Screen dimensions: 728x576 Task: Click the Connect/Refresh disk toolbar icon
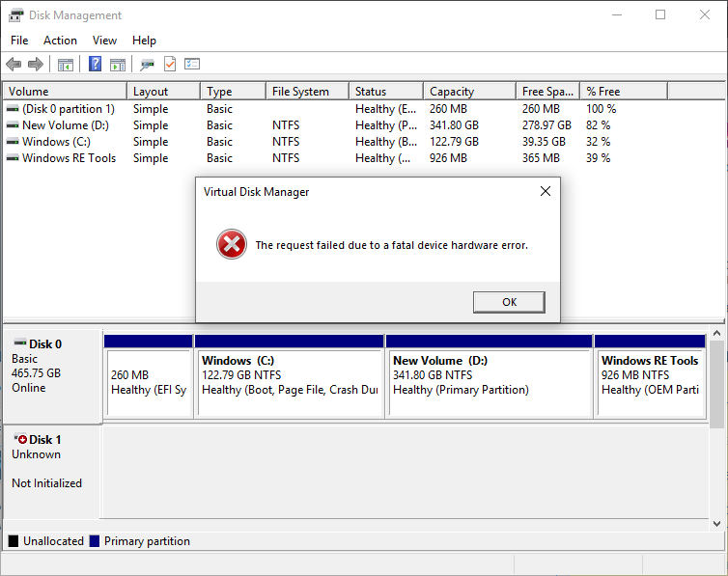[147, 65]
